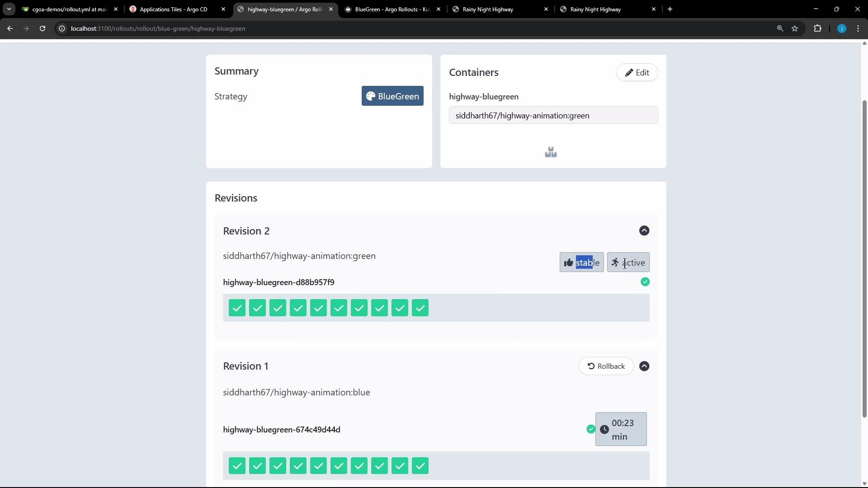Bookmark this page with the star icon
This screenshot has width=868, height=488.
(795, 28)
